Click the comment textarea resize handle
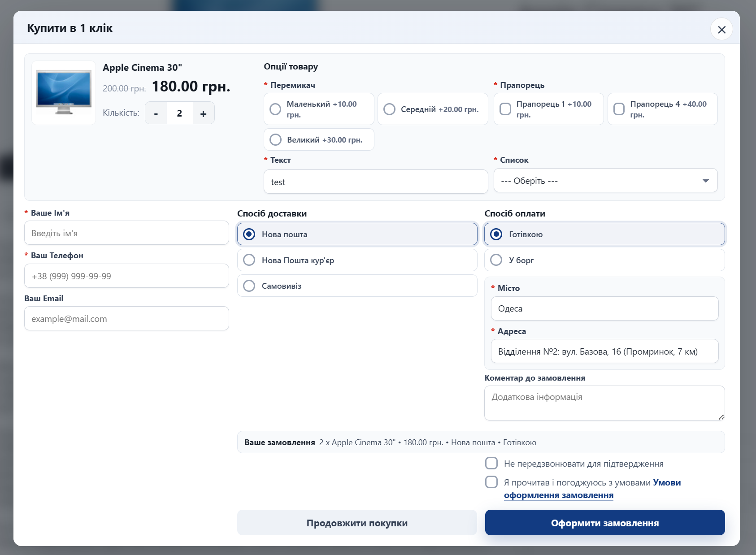 [721, 417]
